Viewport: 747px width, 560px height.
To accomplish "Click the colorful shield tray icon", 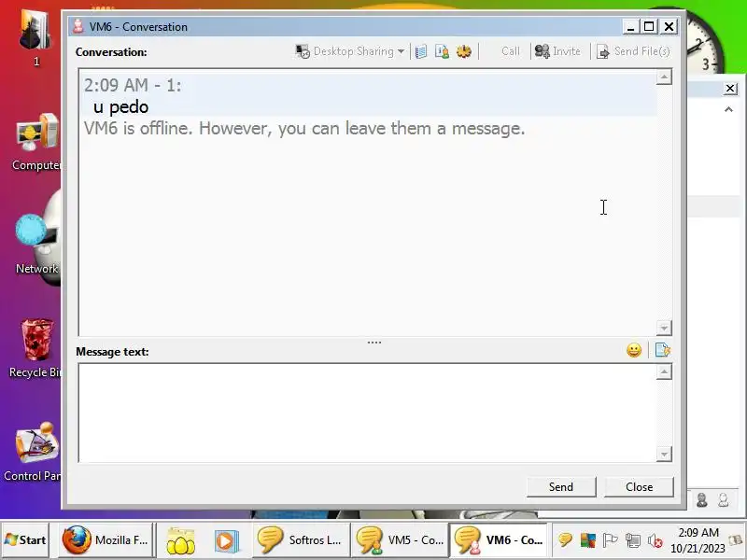I will point(588,540).
